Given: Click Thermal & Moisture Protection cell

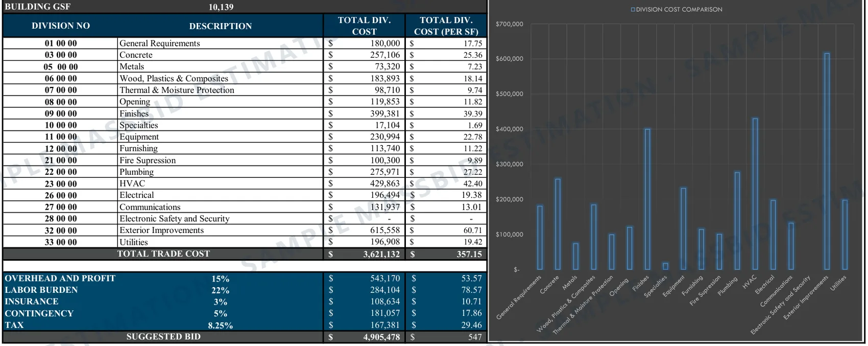Looking at the screenshot, I should (220, 90).
